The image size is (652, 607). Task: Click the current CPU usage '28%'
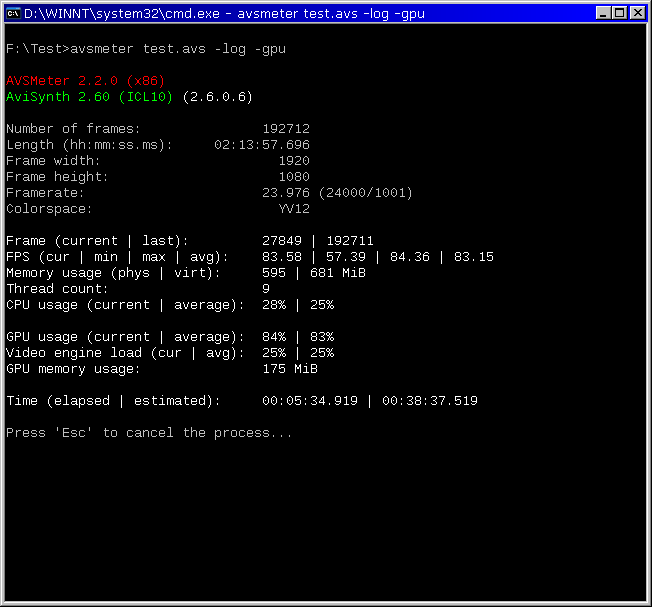(274, 305)
